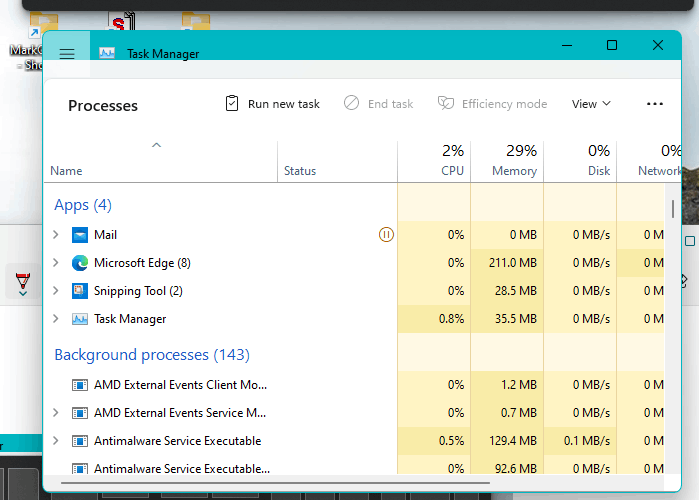Click the Mail app icon
This screenshot has width=699, height=500.
point(80,235)
